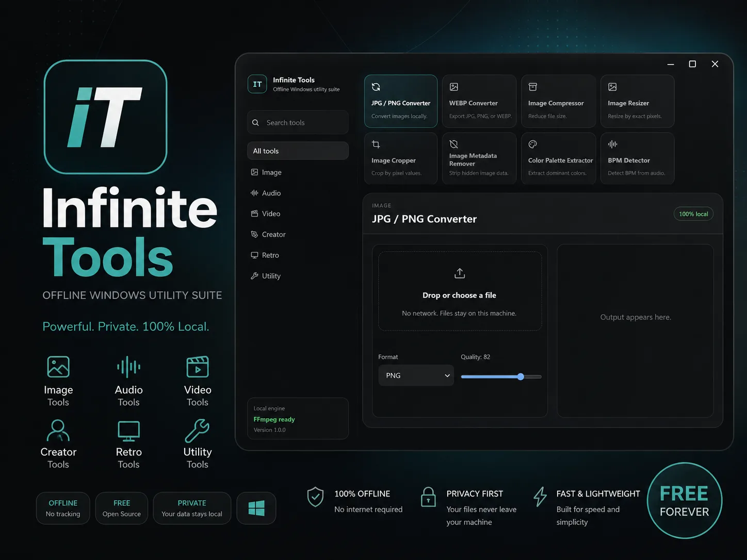Click the Drop or choose a file area

[x=460, y=291]
